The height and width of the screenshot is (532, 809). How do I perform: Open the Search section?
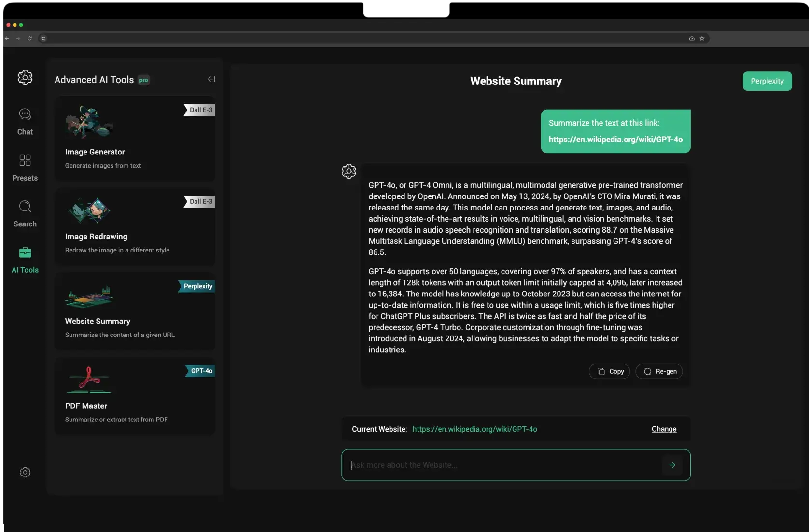click(25, 214)
